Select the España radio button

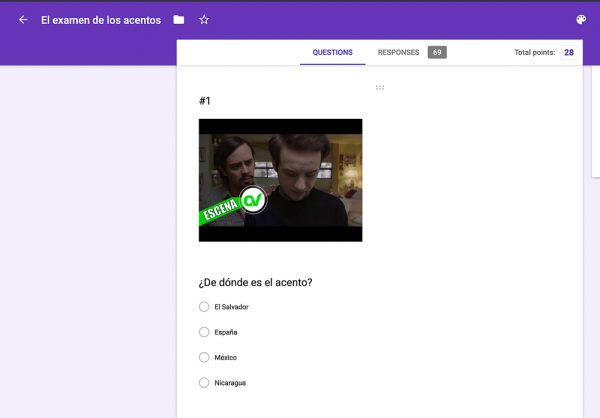click(x=204, y=332)
